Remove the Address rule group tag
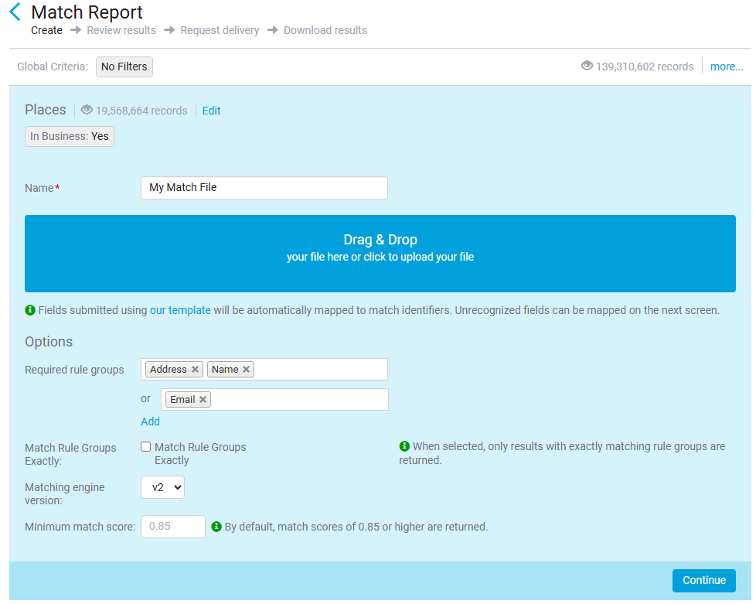Image resolution: width=756 pixels, height=604 pixels. (x=195, y=370)
